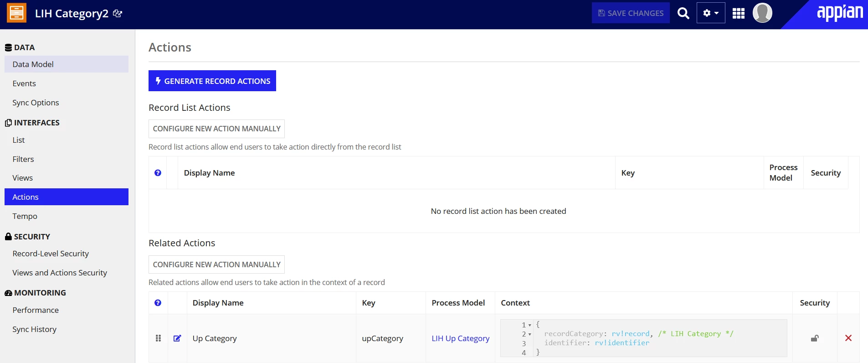This screenshot has height=363, width=868.
Task: Select Actions in the sidebar
Action: [67, 197]
